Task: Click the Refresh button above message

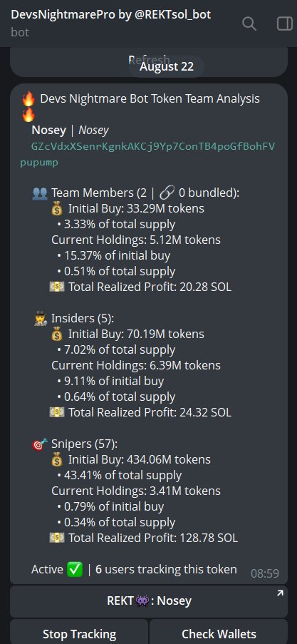Action: (149, 61)
